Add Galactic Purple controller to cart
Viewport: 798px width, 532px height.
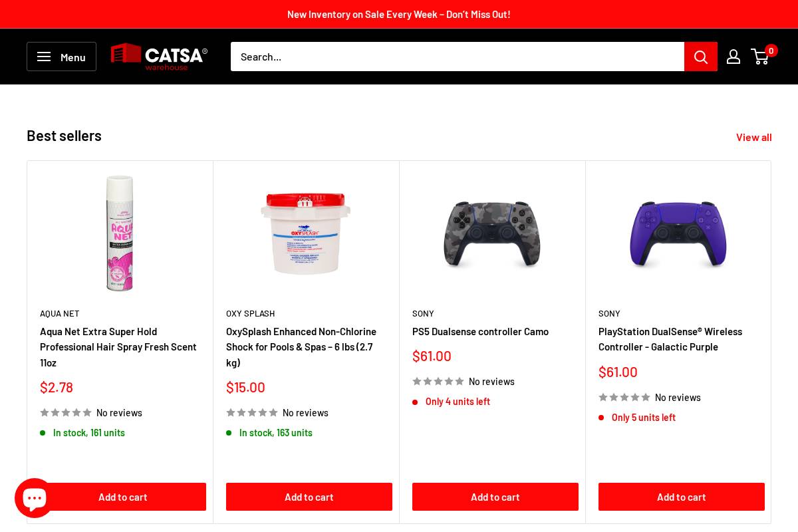(682, 497)
